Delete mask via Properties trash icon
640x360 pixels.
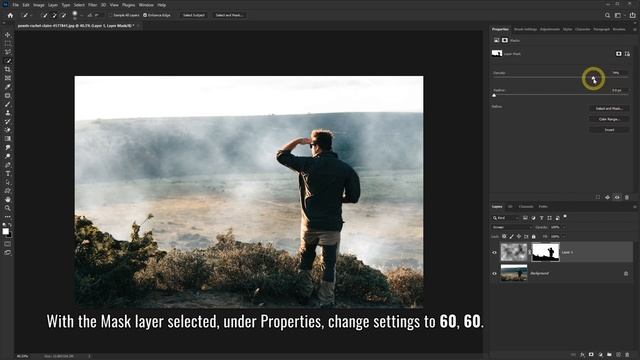[x=627, y=198]
